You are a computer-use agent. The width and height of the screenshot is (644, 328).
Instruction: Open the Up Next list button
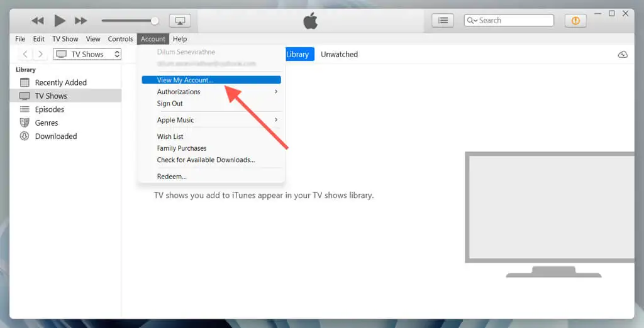tap(443, 21)
